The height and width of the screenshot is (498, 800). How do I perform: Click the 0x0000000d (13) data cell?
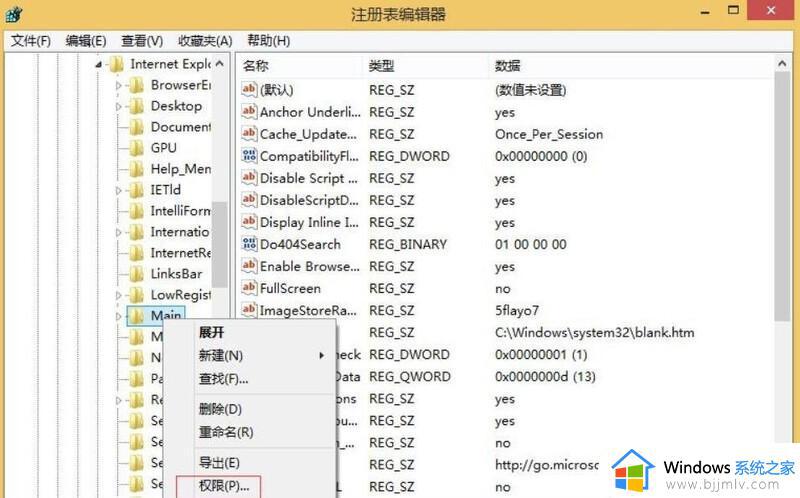click(x=545, y=377)
